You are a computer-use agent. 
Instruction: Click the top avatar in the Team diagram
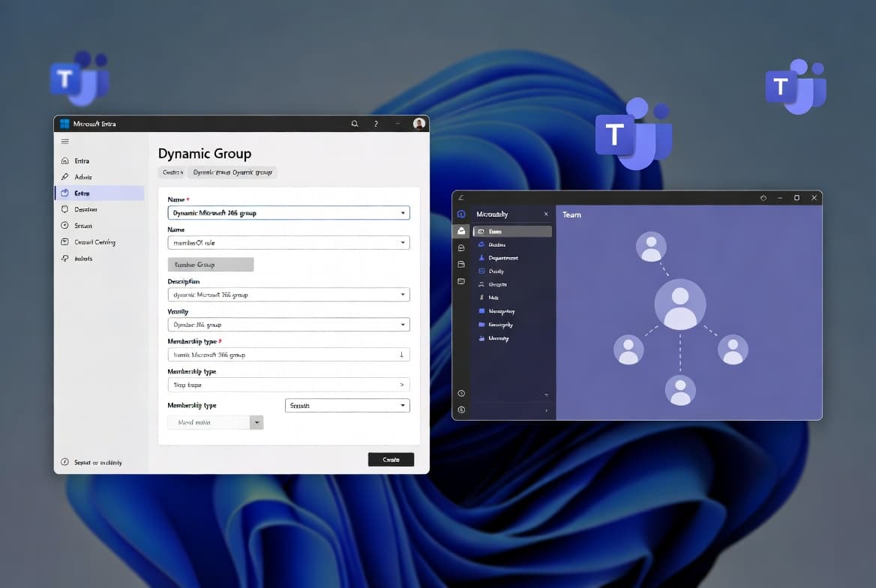[651, 247]
